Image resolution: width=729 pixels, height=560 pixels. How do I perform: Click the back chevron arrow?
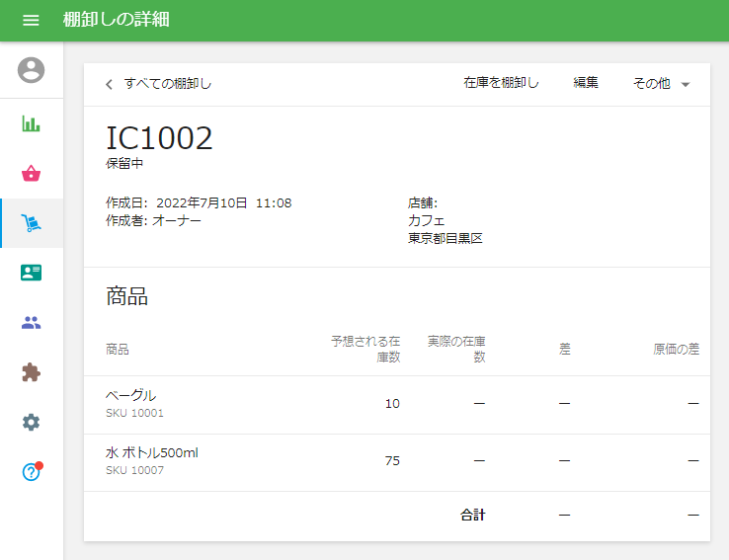(109, 84)
